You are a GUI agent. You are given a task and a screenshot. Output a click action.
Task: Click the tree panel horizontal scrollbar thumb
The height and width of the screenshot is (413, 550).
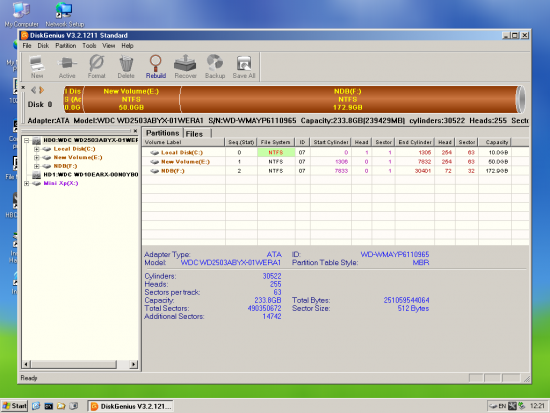coord(74,364)
